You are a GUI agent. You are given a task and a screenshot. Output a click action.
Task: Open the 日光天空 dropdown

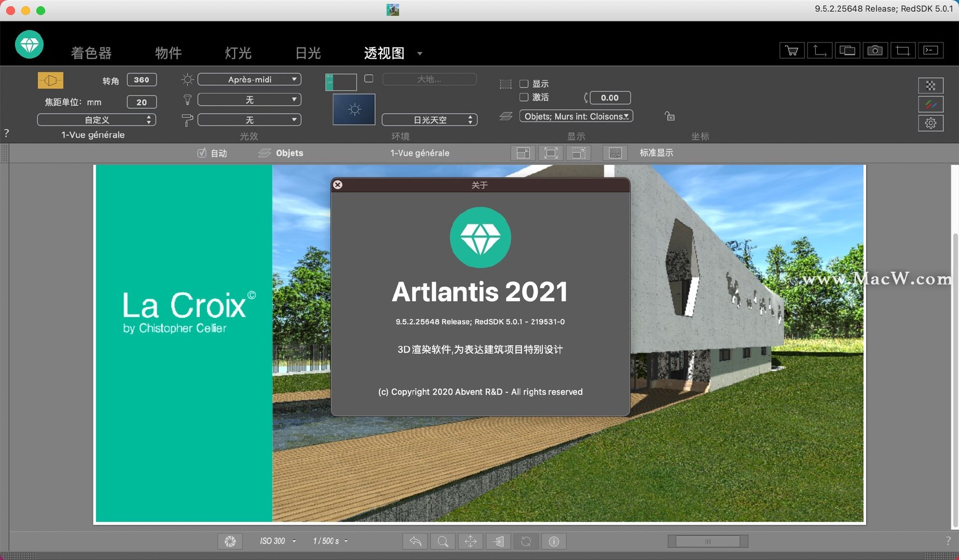point(429,119)
